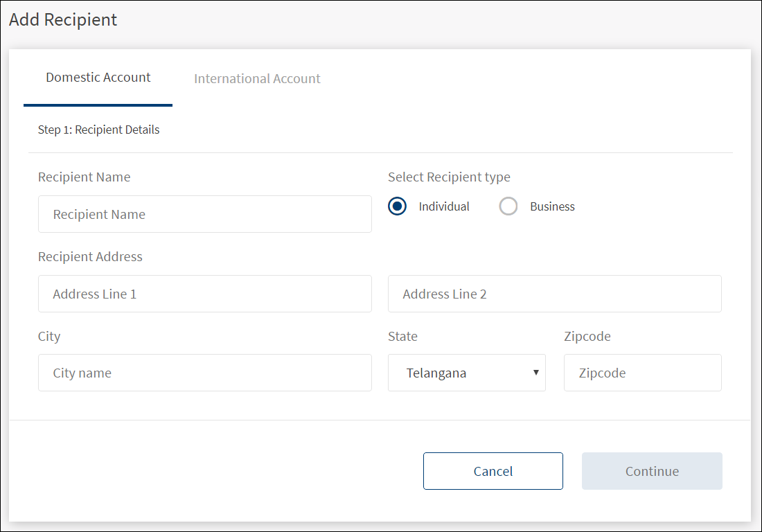This screenshot has height=532, width=762.
Task: Choose the Business recipient type option
Action: click(x=508, y=206)
